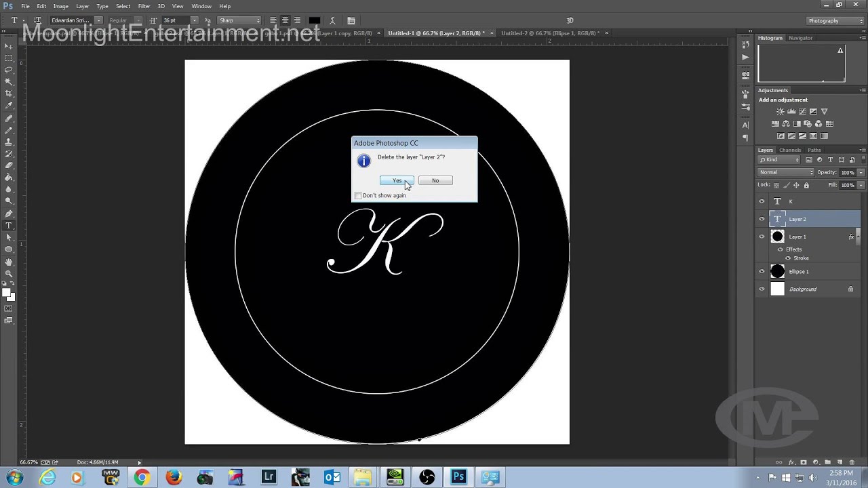
Task: Click the right align text icon
Action: (297, 20)
